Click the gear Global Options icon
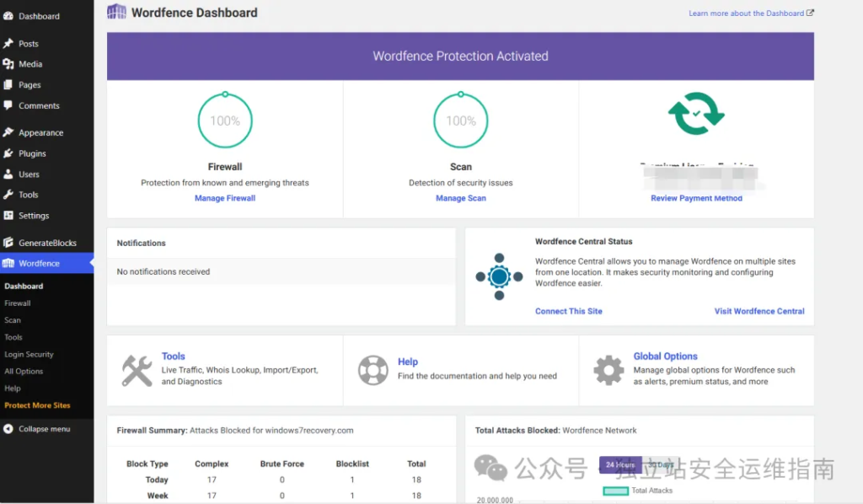This screenshot has height=504, width=863. [x=608, y=370]
